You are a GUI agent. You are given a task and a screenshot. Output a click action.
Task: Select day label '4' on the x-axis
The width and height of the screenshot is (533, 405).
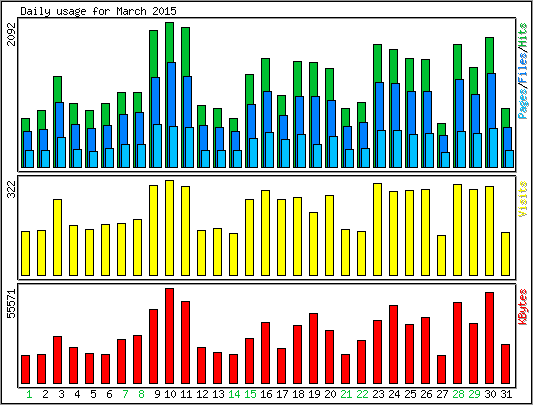[77, 394]
